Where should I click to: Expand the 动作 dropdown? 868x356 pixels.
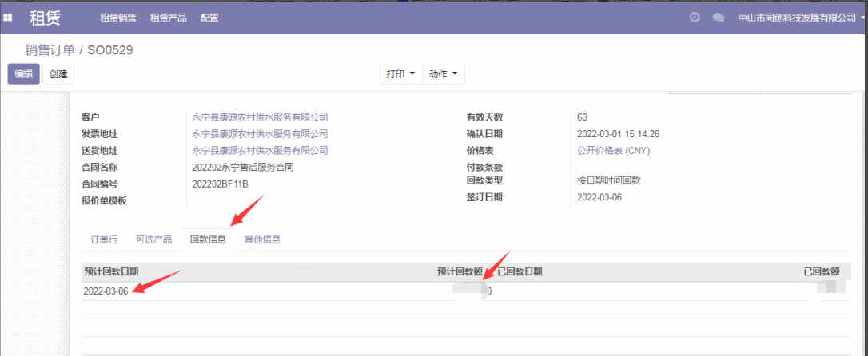coord(443,74)
